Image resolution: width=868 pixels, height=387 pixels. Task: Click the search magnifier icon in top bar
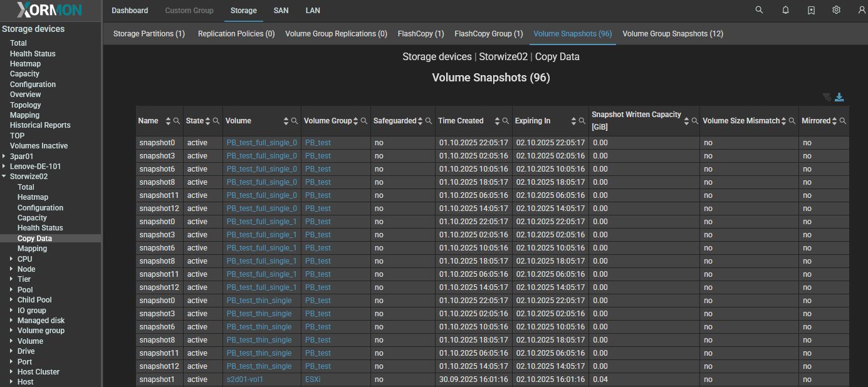pyautogui.click(x=759, y=10)
